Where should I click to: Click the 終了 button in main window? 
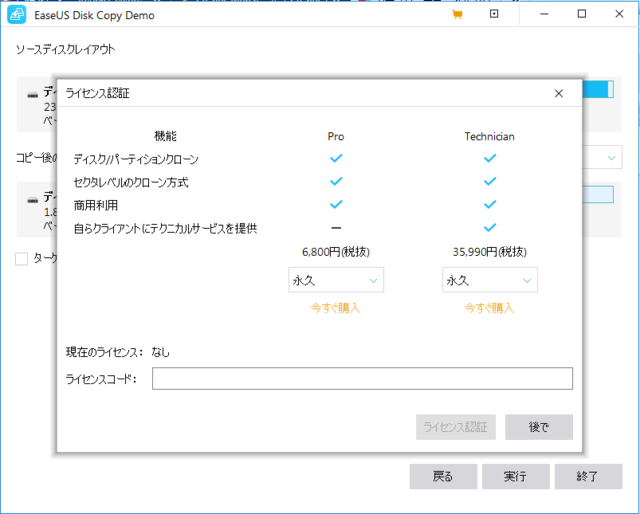tap(588, 476)
